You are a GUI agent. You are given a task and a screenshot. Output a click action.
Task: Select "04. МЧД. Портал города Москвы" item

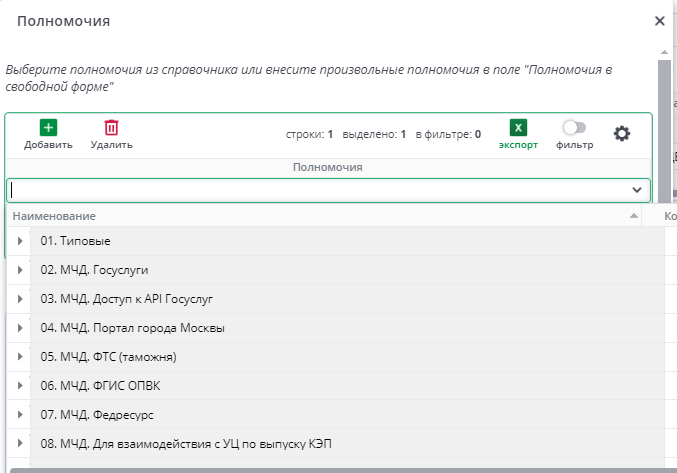pyautogui.click(x=133, y=327)
